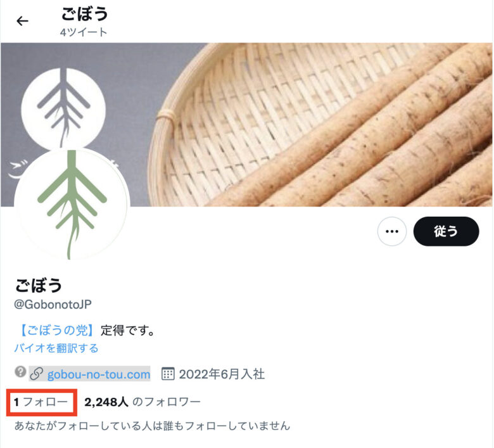
Task: Click the black 従う follow button
Action: 446,231
